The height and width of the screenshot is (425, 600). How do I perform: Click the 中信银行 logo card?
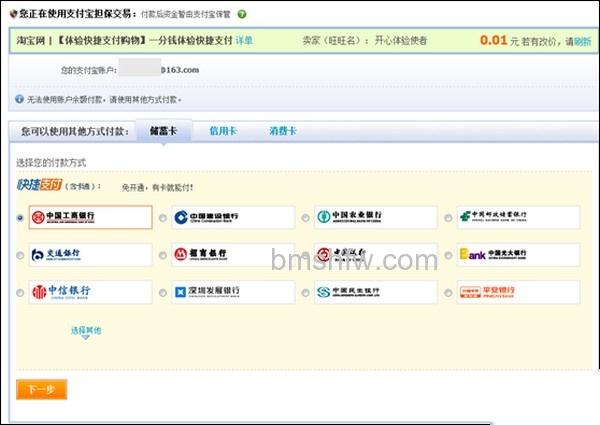coord(90,292)
